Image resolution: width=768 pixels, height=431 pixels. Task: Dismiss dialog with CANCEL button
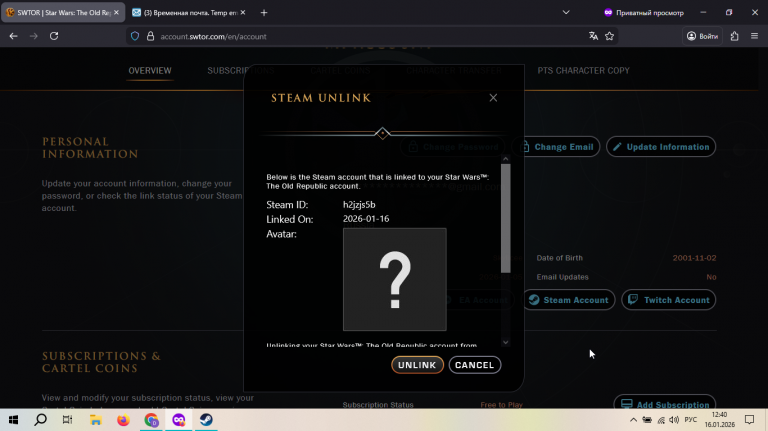[475, 365]
